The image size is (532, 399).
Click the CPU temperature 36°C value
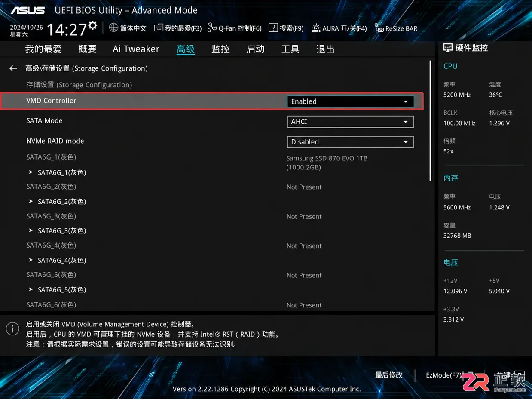click(x=495, y=95)
